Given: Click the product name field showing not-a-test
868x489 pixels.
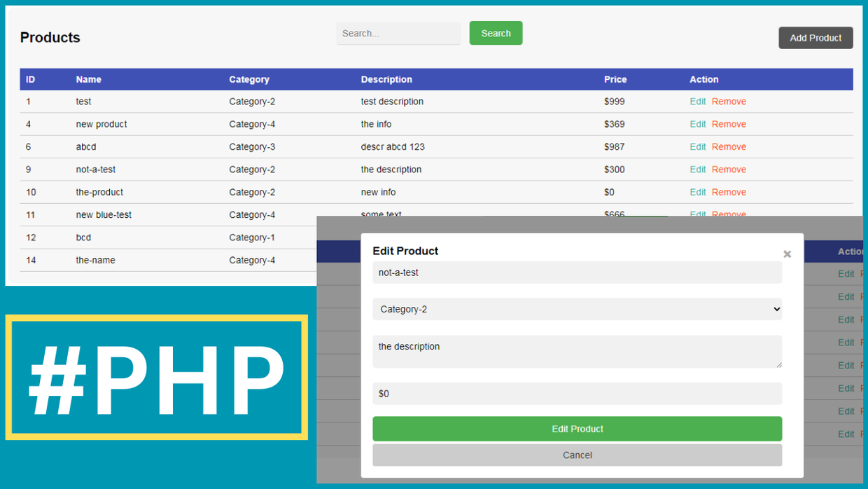Looking at the screenshot, I should point(577,273).
